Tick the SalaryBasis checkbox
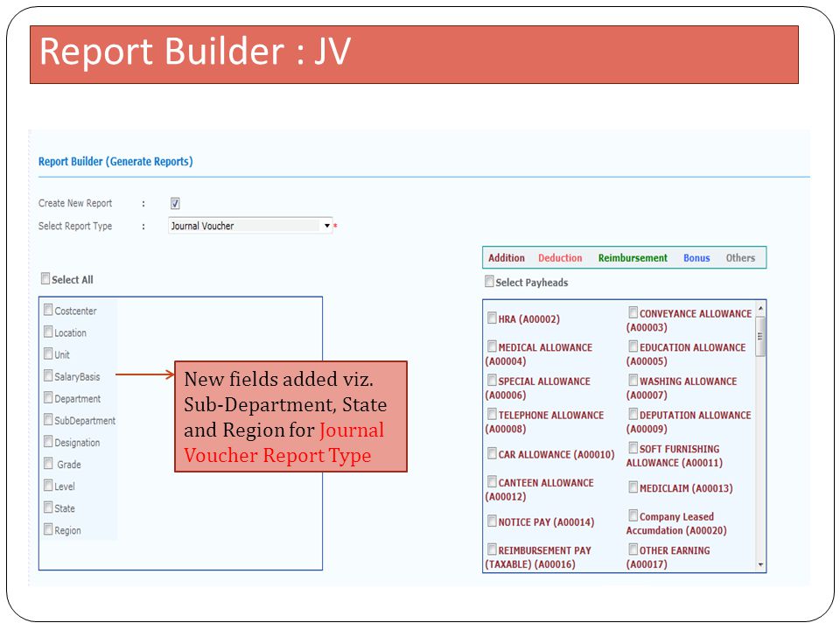Image resolution: width=840 pixels, height=630 pixels. pos(48,375)
